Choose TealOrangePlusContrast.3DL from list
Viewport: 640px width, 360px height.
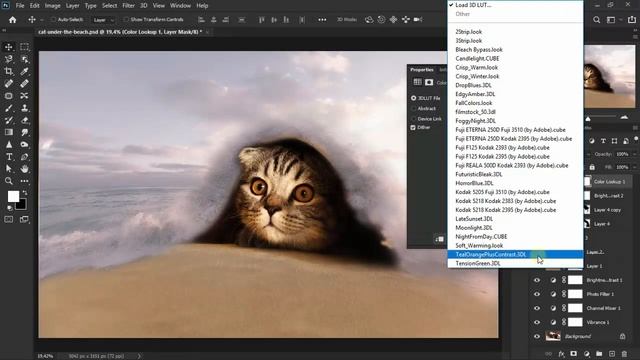click(x=516, y=254)
